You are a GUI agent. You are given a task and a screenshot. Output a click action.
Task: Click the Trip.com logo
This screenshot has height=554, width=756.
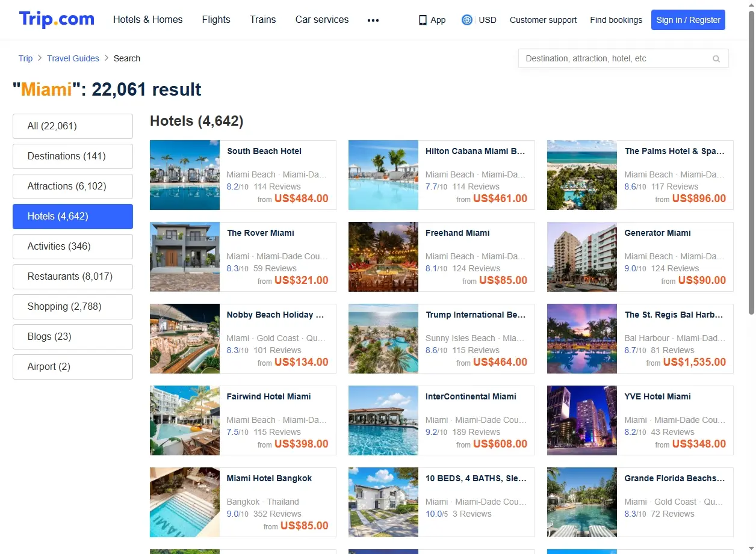[57, 19]
